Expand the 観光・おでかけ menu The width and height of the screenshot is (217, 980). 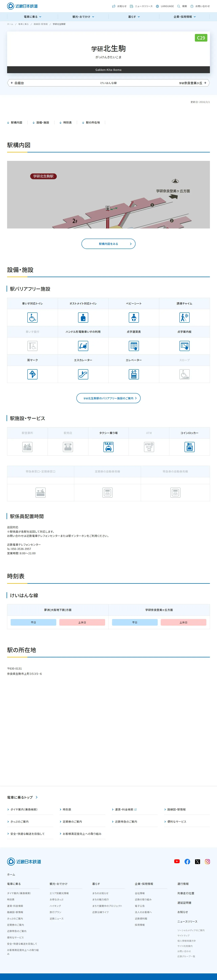click(83, 17)
